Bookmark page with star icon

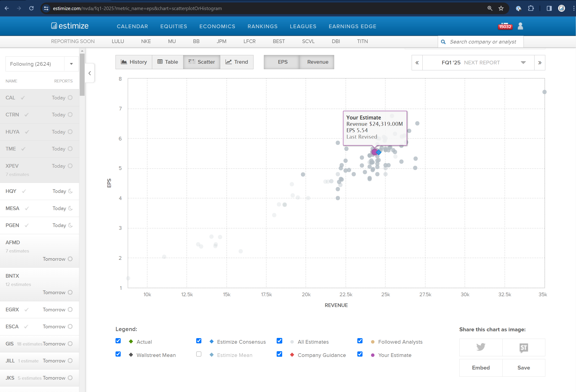click(501, 8)
